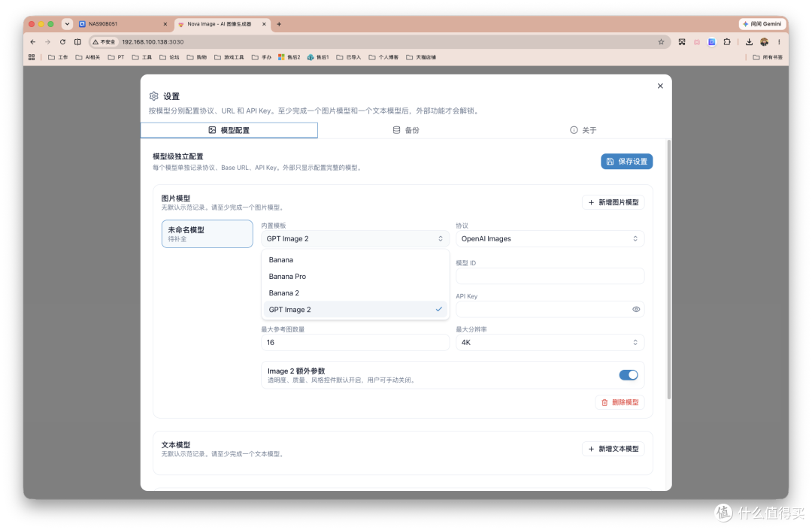
Task: Open the apps grid icon in the bookmarks bar
Action: [32, 57]
